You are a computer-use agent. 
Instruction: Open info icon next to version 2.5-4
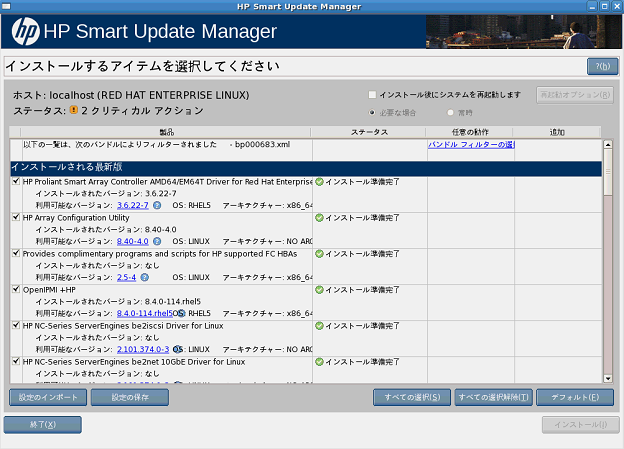(144, 277)
